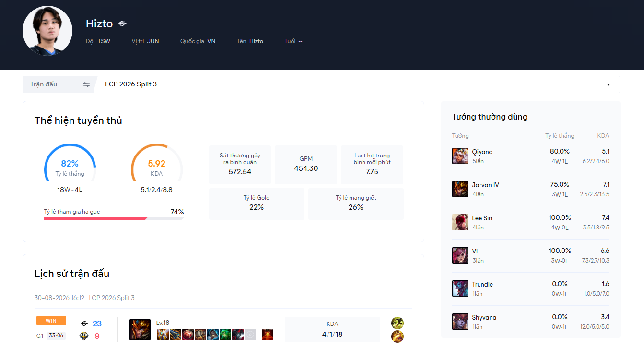The height and width of the screenshot is (348, 644).
Task: Click the 82% win rate gauge
Action: point(70,164)
